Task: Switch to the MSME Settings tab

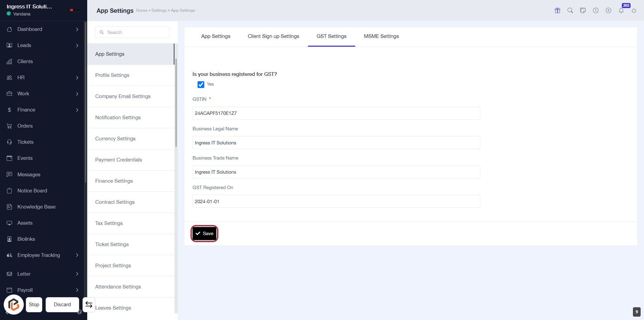Action: click(x=381, y=36)
